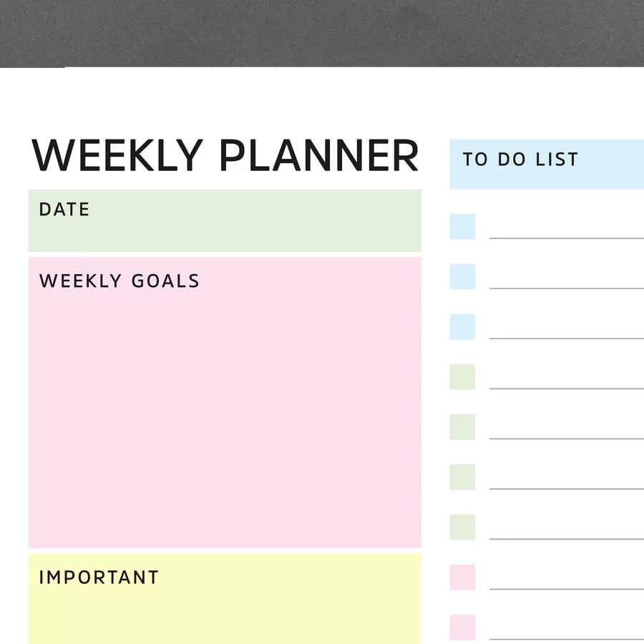Click the first to-do writing line
644x644 pixels.
click(567, 238)
